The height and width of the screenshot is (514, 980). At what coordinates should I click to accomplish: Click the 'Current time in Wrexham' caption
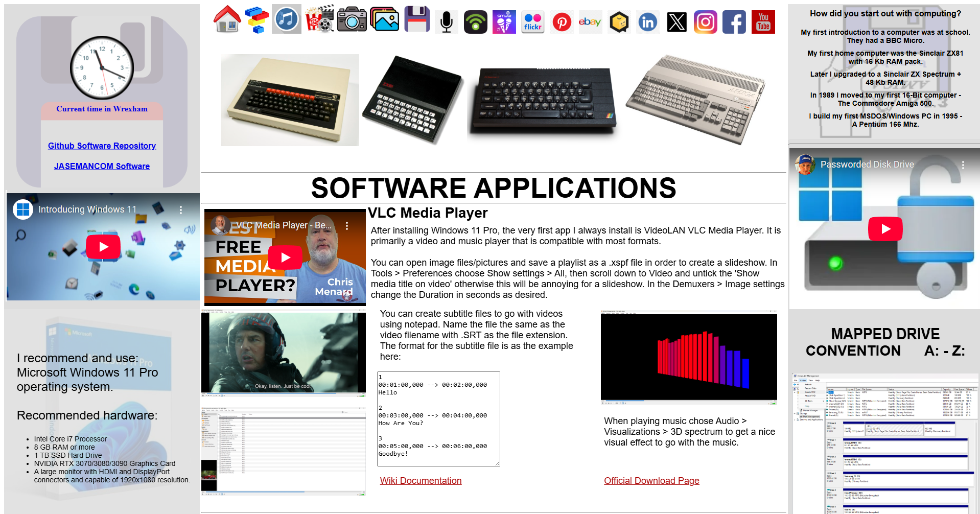point(102,109)
